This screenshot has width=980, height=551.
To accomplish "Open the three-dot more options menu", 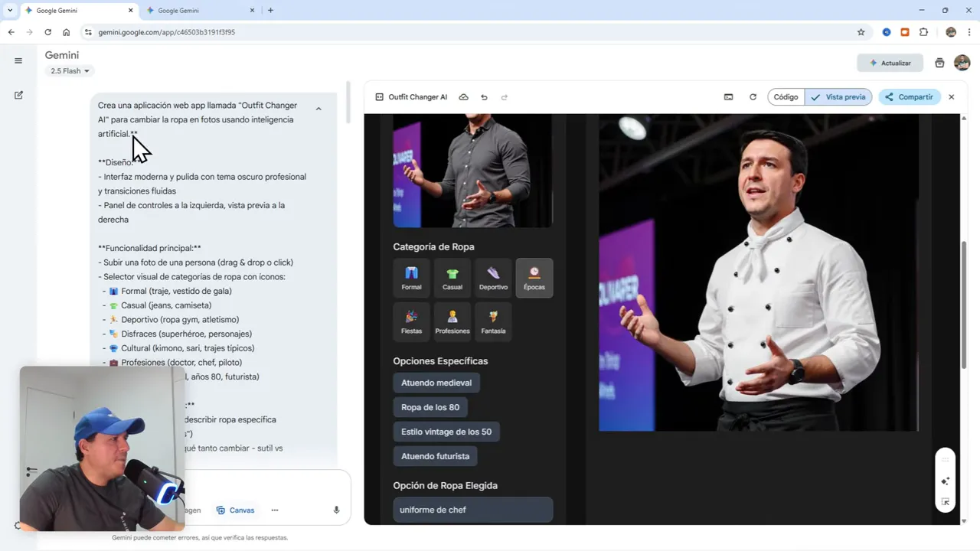I will click(274, 510).
